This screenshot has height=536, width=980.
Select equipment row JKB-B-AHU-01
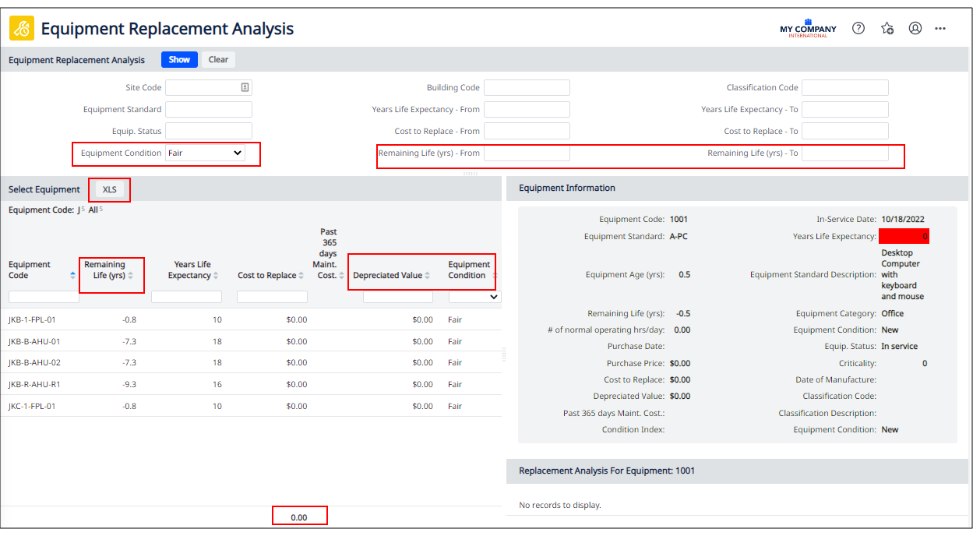pos(251,341)
